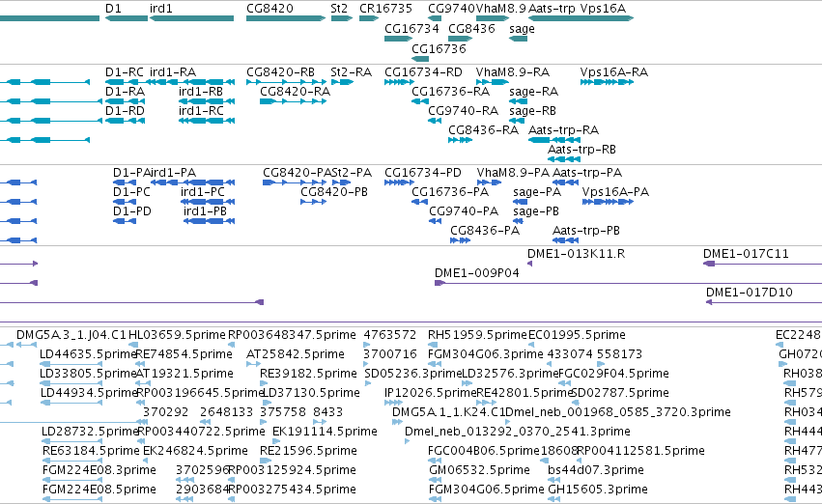Click label AT25842.5prime

pyautogui.click(x=296, y=354)
